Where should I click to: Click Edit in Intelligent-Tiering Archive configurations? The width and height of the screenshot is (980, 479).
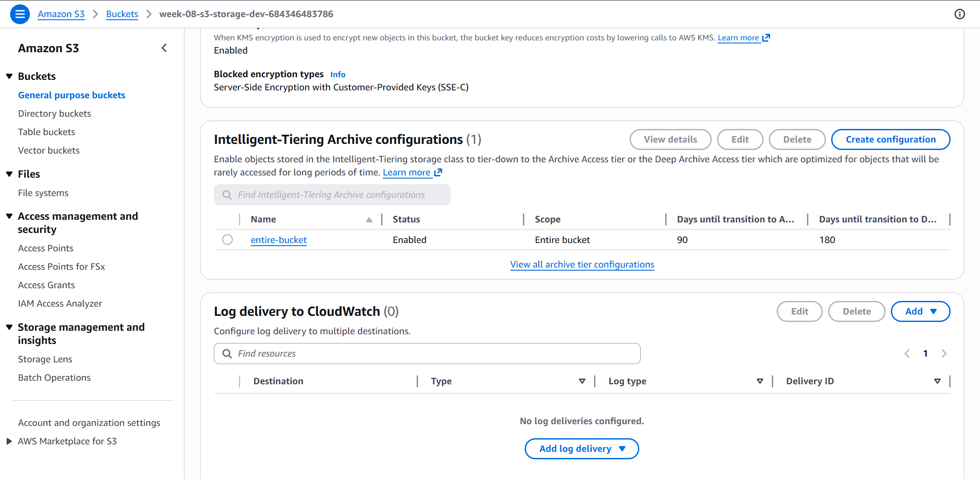pyautogui.click(x=740, y=139)
